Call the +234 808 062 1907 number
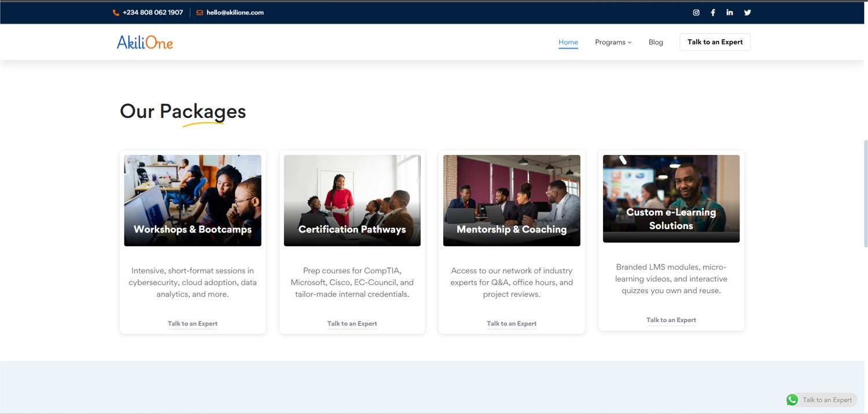 coord(153,13)
